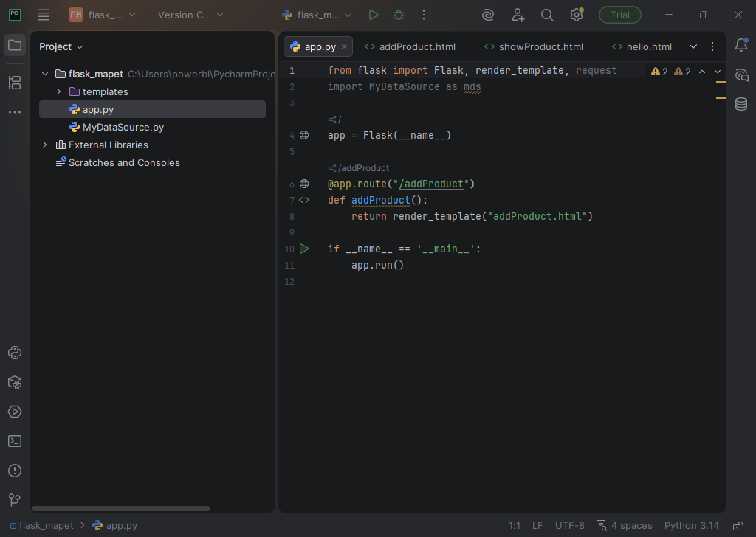The image size is (756, 537).
Task: Open IDE settings gear
Action: (x=577, y=15)
